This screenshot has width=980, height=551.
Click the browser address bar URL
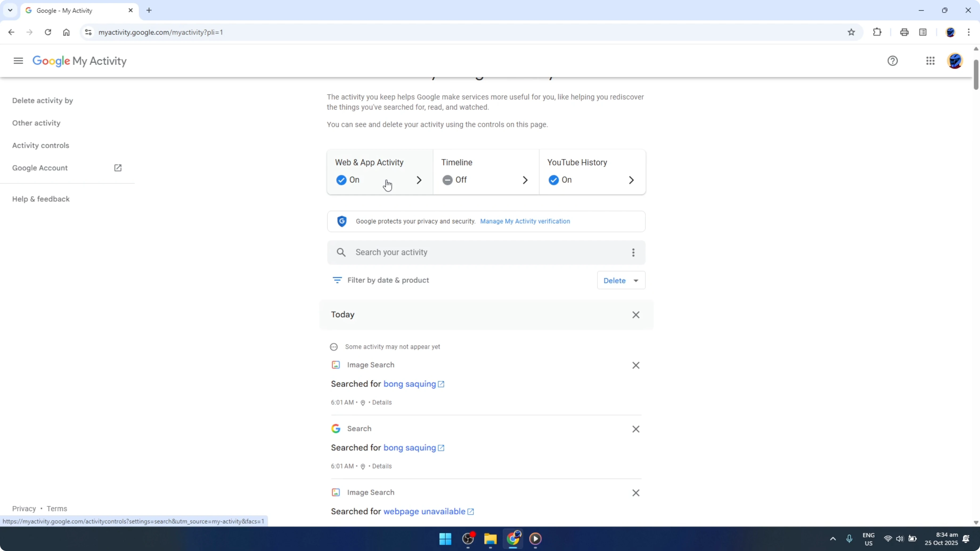[161, 32]
